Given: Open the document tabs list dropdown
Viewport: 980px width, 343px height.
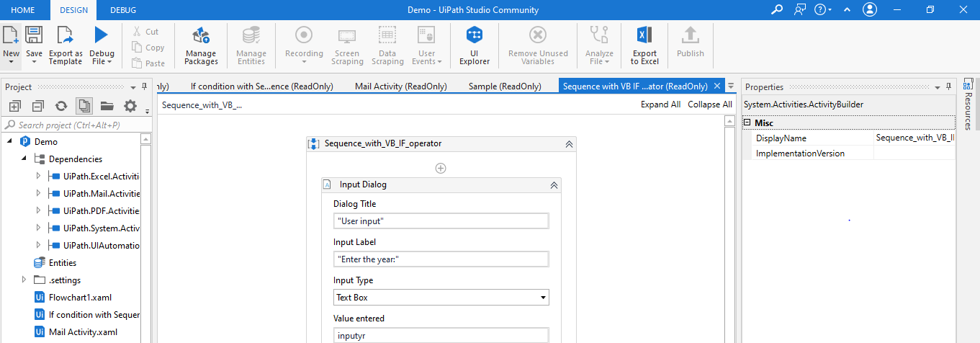Looking at the screenshot, I should [732, 86].
